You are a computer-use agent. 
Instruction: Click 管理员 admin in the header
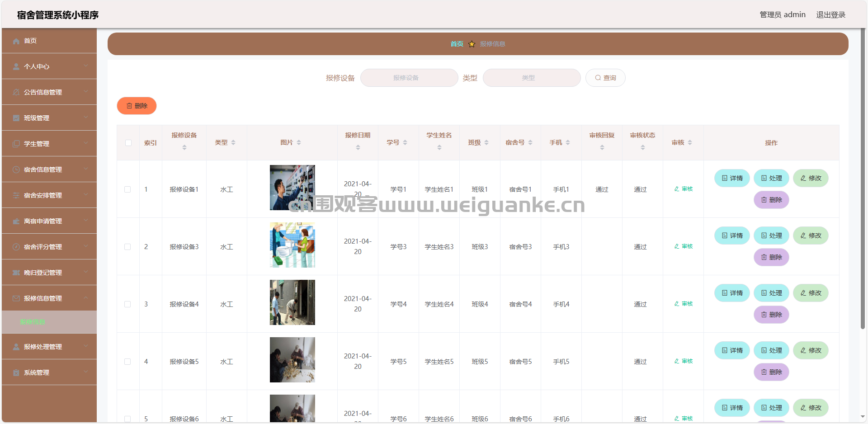click(783, 15)
